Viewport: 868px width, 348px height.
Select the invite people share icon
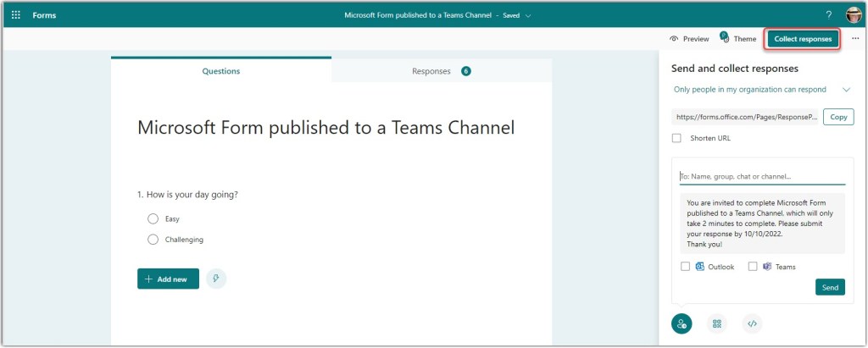[682, 323]
